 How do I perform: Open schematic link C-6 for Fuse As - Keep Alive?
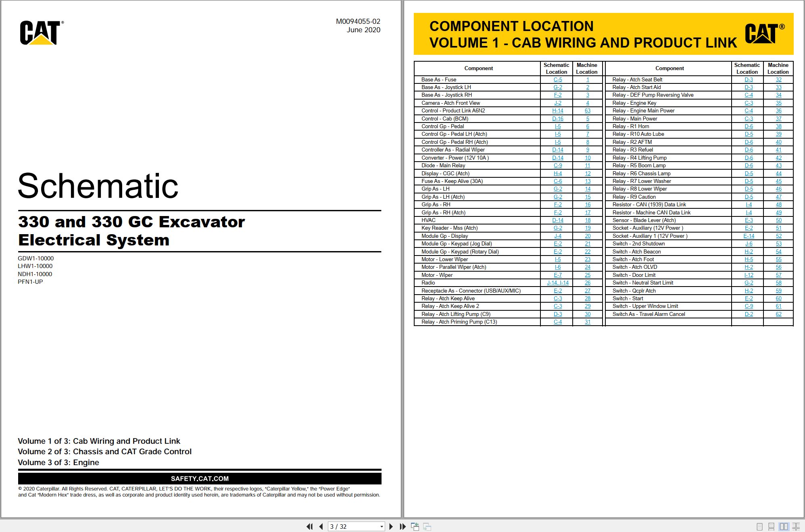point(557,181)
